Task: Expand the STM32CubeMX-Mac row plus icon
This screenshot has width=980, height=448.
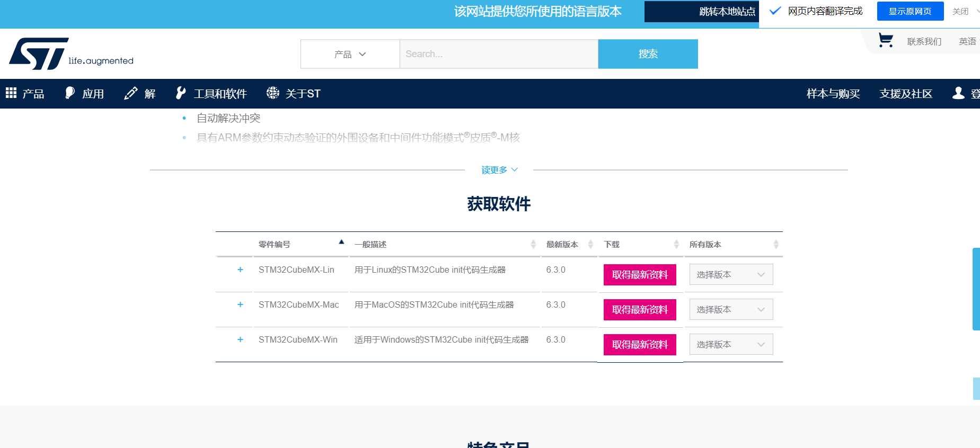Action: point(240,304)
